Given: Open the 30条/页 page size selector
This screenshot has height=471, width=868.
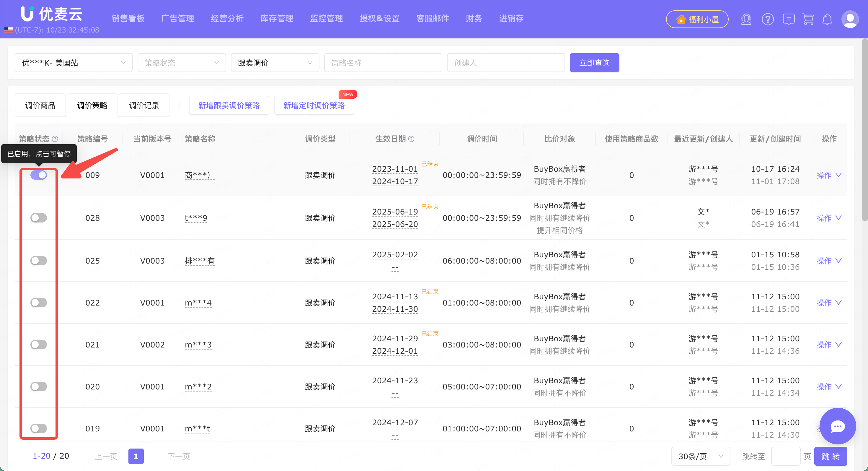Looking at the screenshot, I should click(x=701, y=456).
